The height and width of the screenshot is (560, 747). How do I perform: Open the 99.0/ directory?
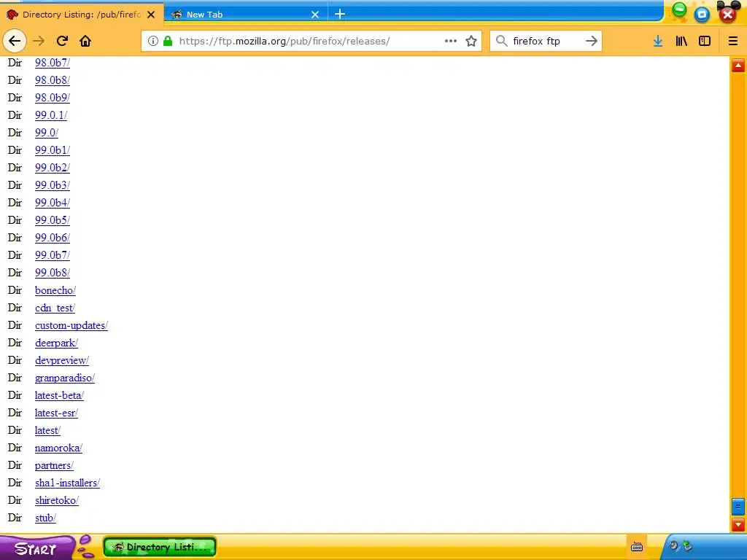pos(47,133)
